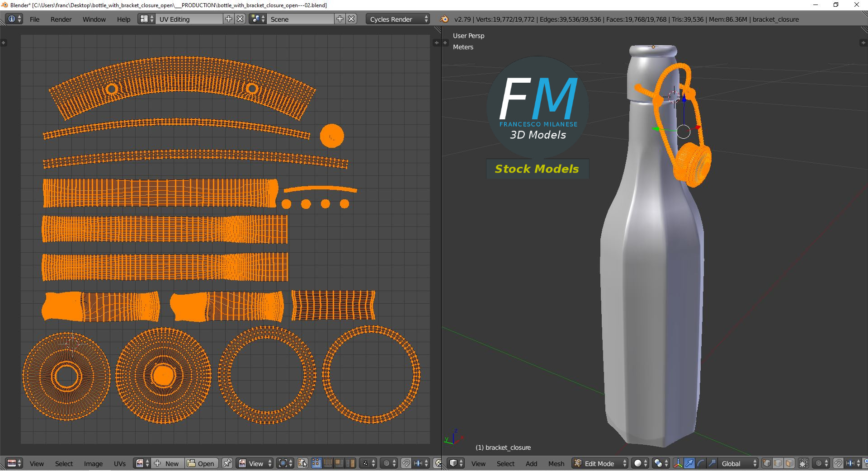Delete the UV Editing screen layout
The height and width of the screenshot is (471, 868).
click(241, 19)
